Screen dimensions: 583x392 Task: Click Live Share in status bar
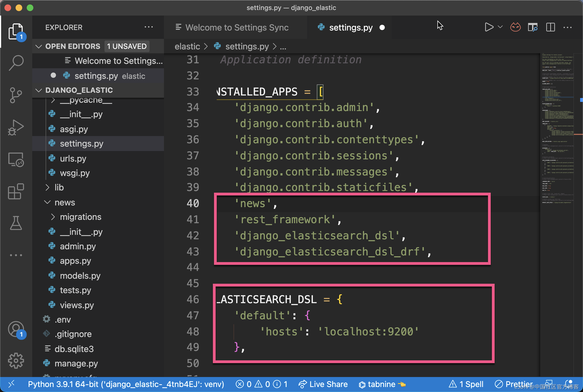(323, 385)
